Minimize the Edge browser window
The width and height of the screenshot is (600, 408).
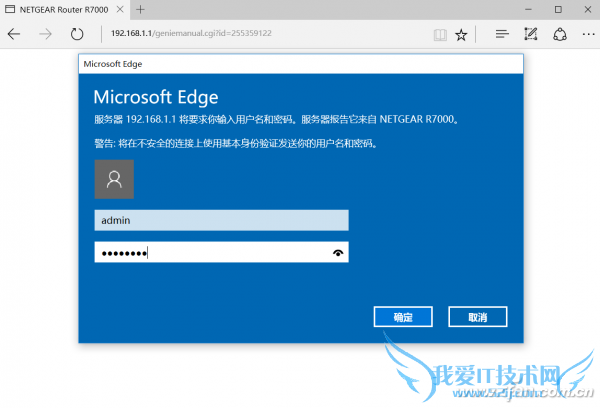[x=528, y=10]
